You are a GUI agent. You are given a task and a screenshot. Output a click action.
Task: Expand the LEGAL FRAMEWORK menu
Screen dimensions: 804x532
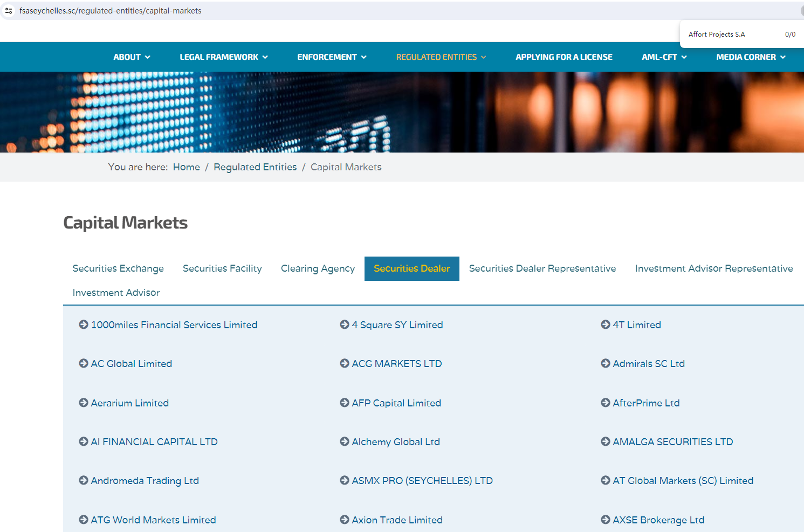(223, 57)
